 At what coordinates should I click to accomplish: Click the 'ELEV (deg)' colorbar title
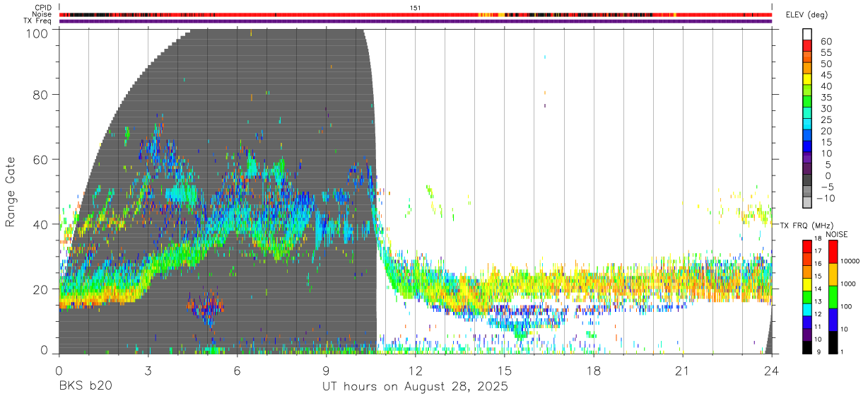806,15
